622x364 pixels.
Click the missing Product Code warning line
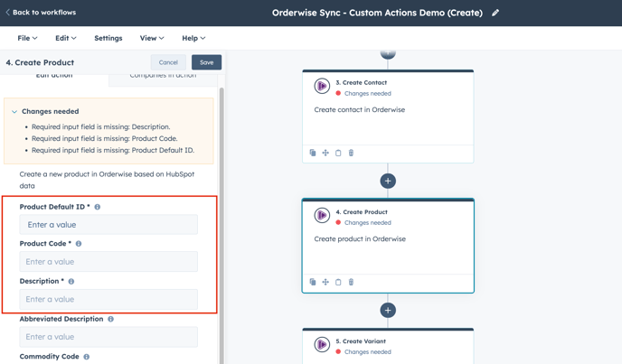pyautogui.click(x=105, y=139)
